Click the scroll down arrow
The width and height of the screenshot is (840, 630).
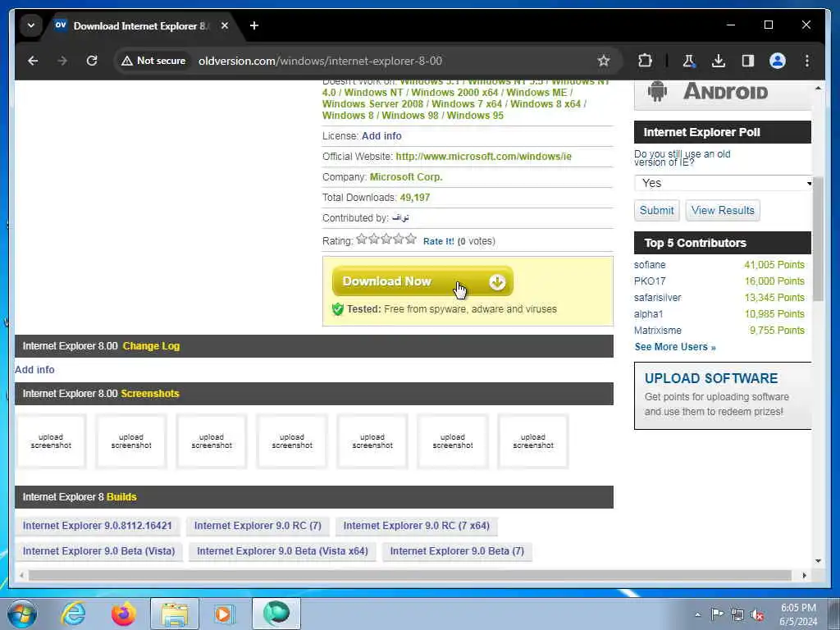(x=818, y=561)
